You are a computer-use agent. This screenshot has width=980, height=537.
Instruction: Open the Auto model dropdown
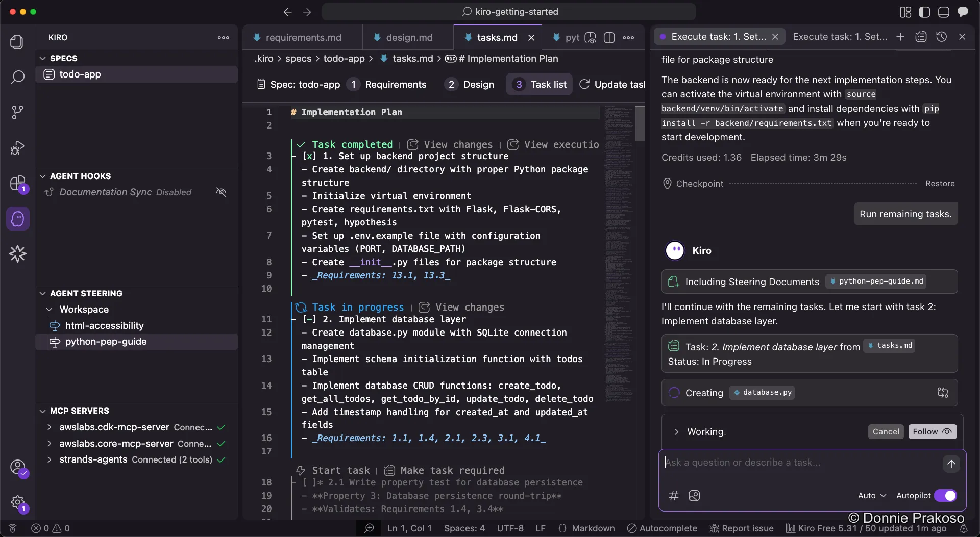coord(872,496)
